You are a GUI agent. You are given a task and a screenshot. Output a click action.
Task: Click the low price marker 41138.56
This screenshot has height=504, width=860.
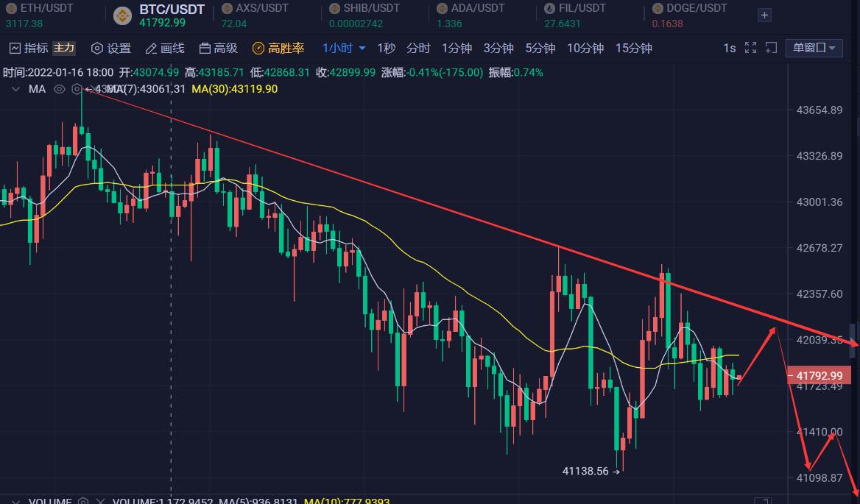coord(585,471)
